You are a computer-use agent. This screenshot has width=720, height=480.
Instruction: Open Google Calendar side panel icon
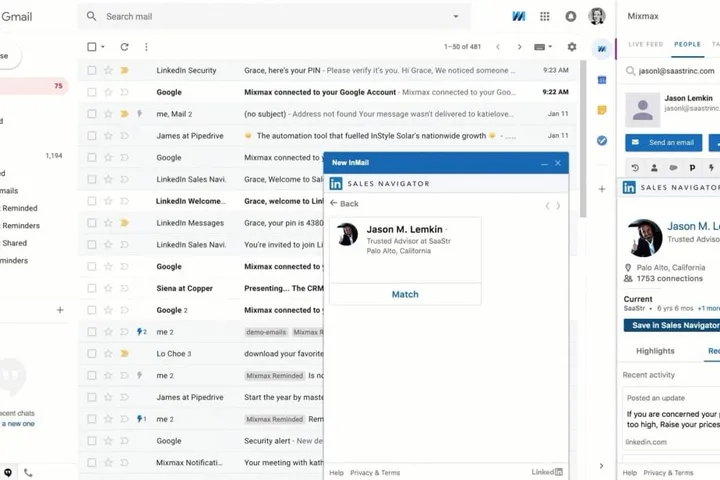coord(602,80)
